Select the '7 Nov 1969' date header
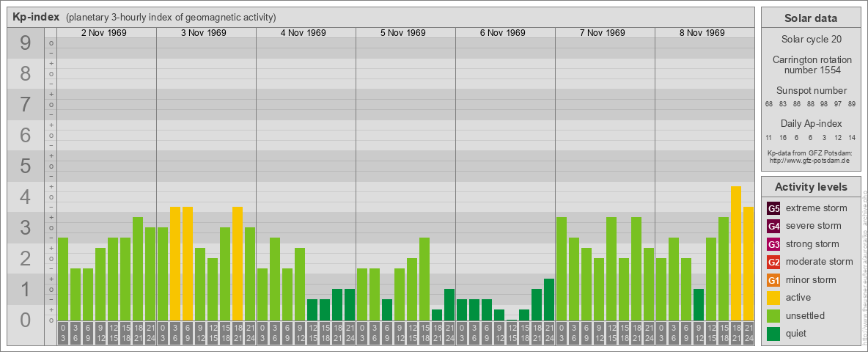The height and width of the screenshot is (352, 868). (x=602, y=33)
